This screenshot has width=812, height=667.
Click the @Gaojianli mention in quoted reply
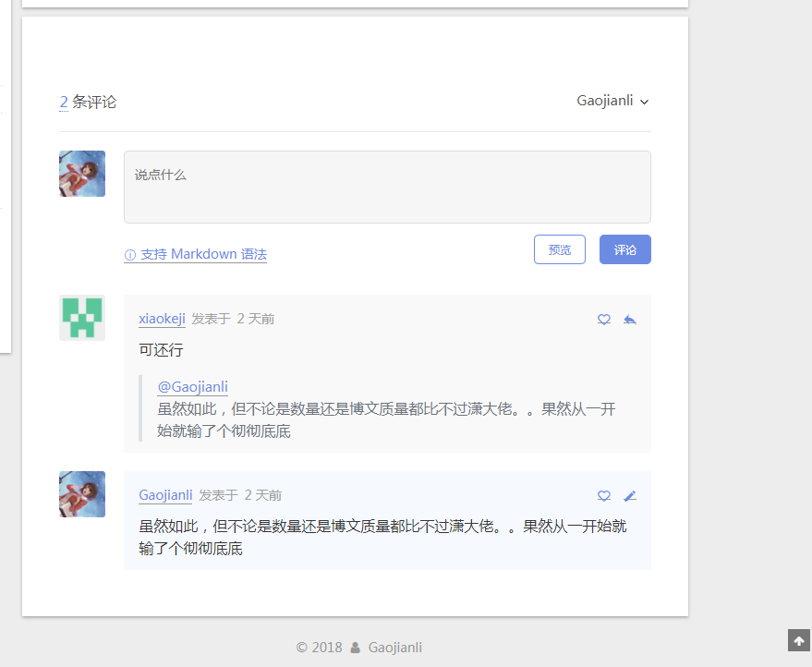tap(192, 386)
